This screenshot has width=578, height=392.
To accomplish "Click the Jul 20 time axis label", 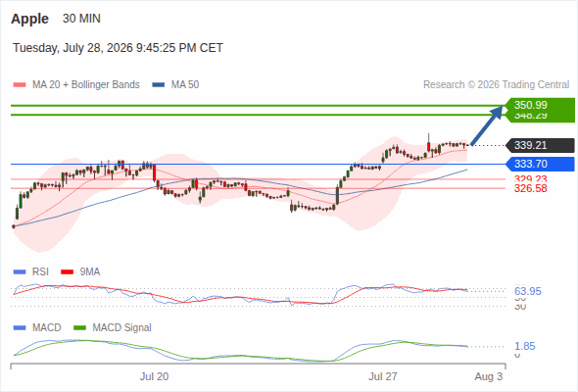I will pos(154,376).
